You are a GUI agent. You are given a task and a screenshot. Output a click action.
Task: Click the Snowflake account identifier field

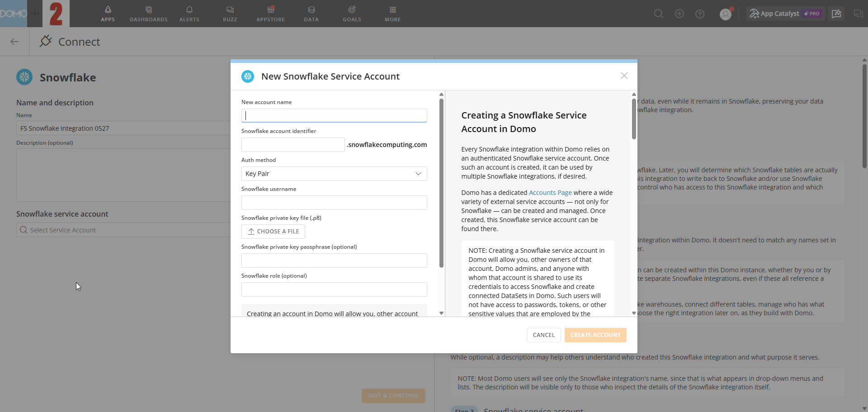click(x=293, y=145)
